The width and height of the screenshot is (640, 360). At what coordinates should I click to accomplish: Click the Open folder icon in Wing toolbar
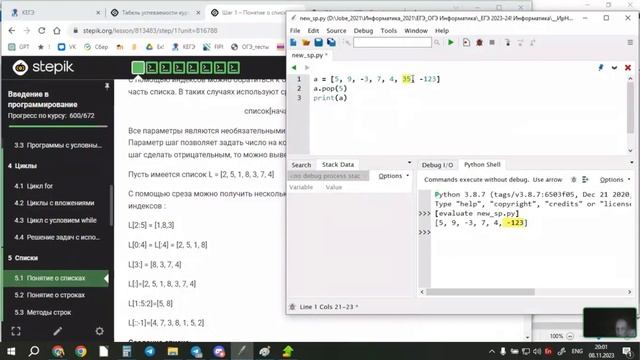(x=306, y=42)
